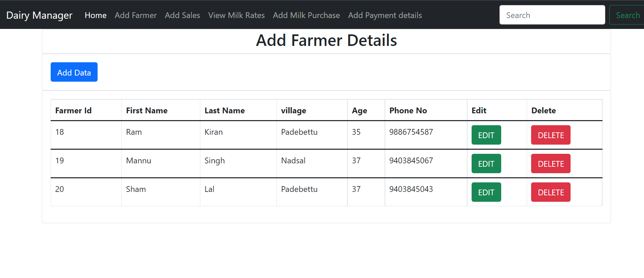644x278 pixels.
Task: Edit the record for Sham Lal
Action: 486,192
